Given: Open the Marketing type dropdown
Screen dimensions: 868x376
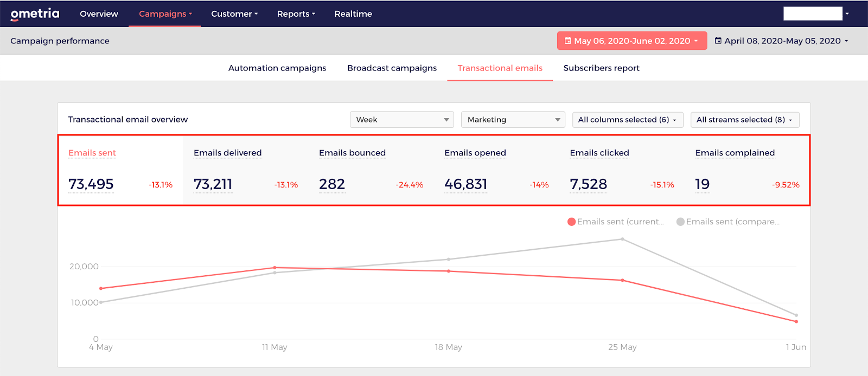Looking at the screenshot, I should coord(513,120).
